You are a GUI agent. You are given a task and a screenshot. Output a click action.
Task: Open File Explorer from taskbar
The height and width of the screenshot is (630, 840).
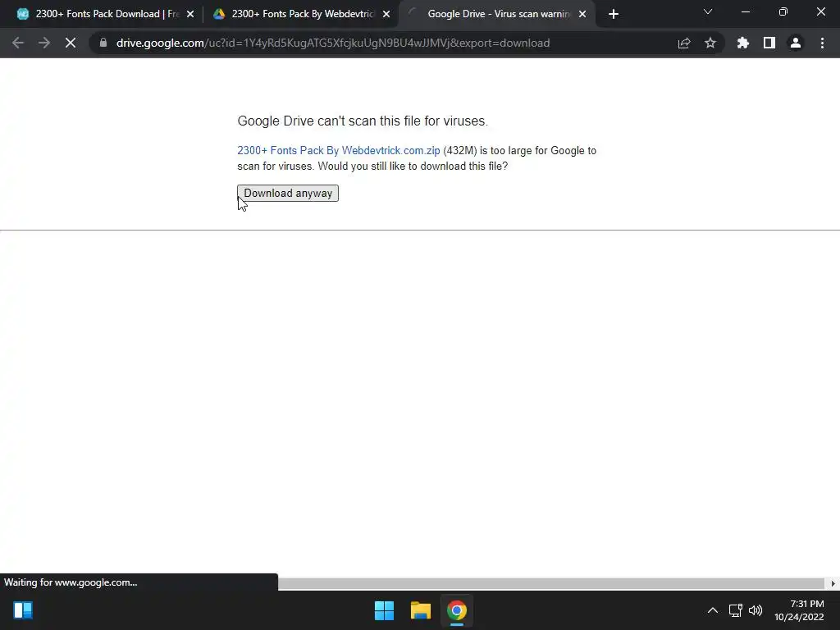421,610
